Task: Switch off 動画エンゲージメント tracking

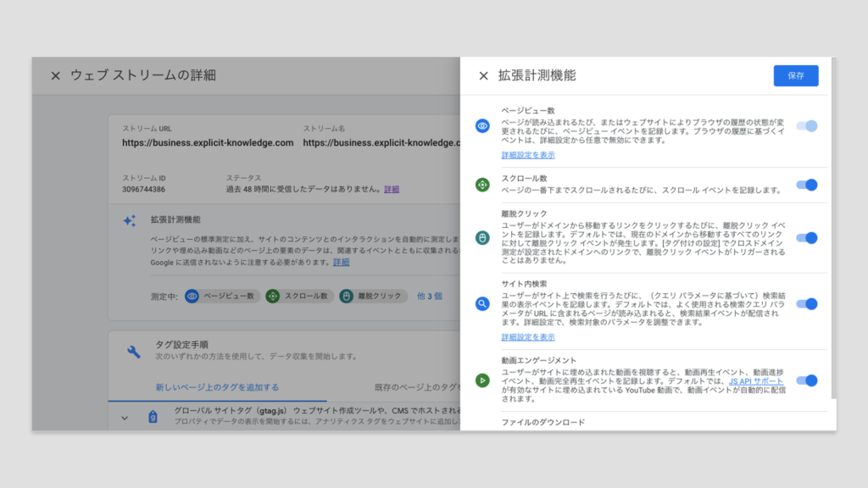Action: (x=806, y=380)
